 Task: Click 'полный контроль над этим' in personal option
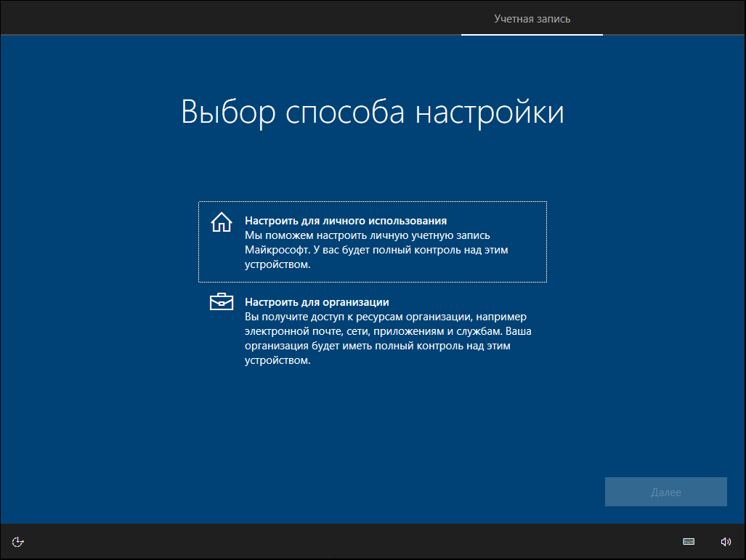(440, 250)
